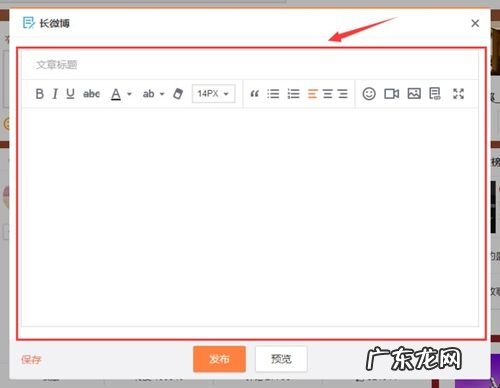Viewport: 500px width, 388px height.
Task: Create a bulleted list
Action: pos(273,94)
